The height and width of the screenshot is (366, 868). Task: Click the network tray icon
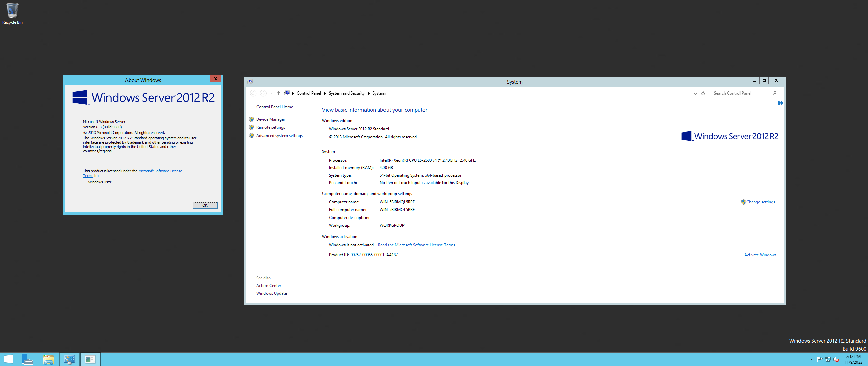828,359
